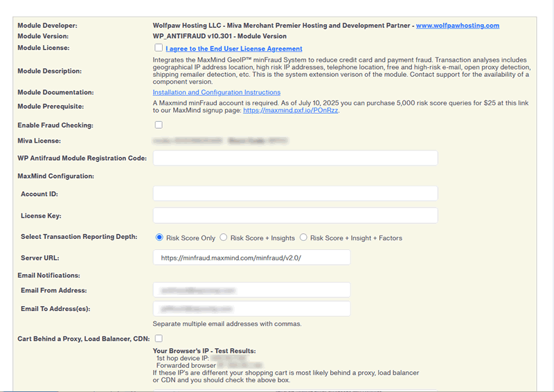The image size is (554, 392).
Task: Open the End User License Agreement link
Action: [234, 48]
